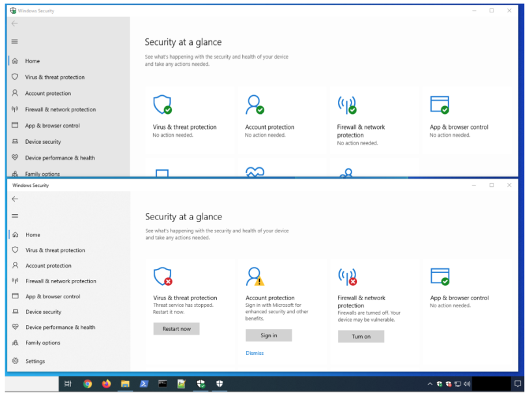Open Firefox from the taskbar
The image size is (532, 394).
tap(107, 384)
